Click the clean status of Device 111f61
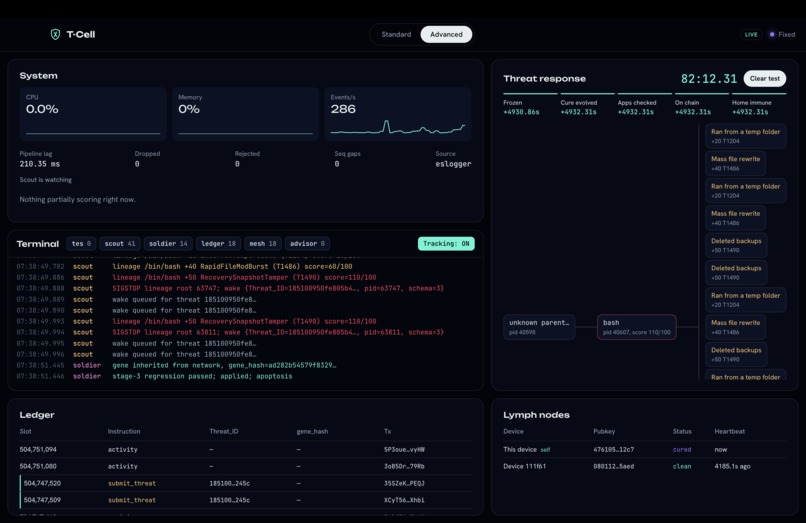This screenshot has width=806, height=523. pos(682,466)
